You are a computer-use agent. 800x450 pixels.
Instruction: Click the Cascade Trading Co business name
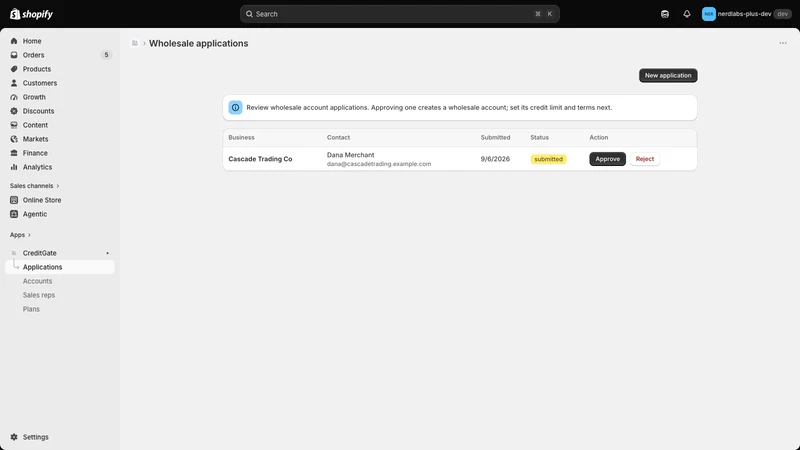click(260, 159)
